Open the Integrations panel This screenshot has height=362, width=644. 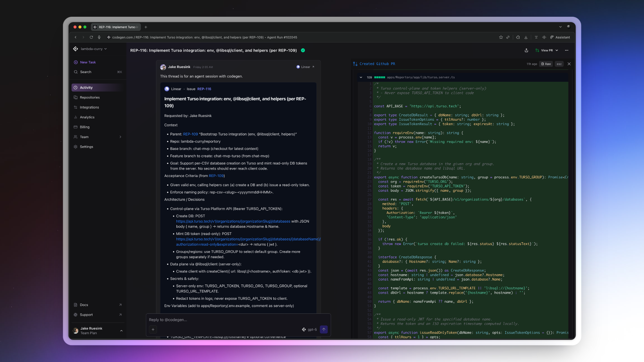(89, 107)
